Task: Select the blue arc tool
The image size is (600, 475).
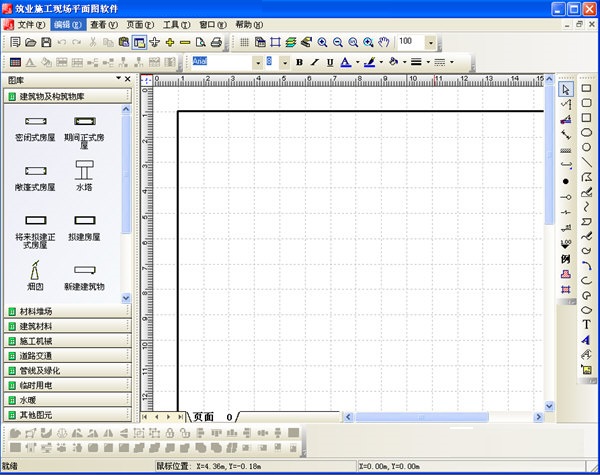Action: [586, 266]
